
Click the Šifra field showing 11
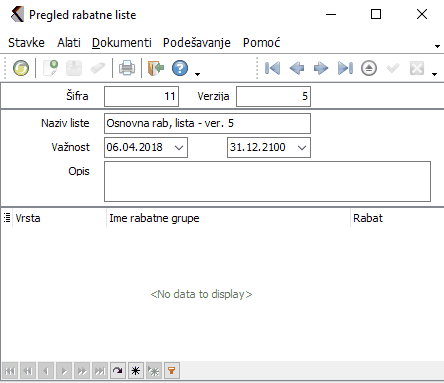point(141,96)
